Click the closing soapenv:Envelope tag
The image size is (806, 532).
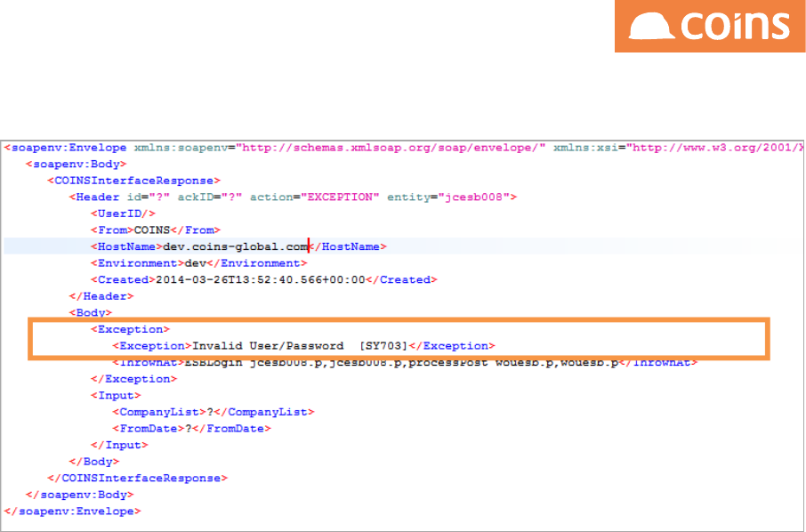pos(72,511)
